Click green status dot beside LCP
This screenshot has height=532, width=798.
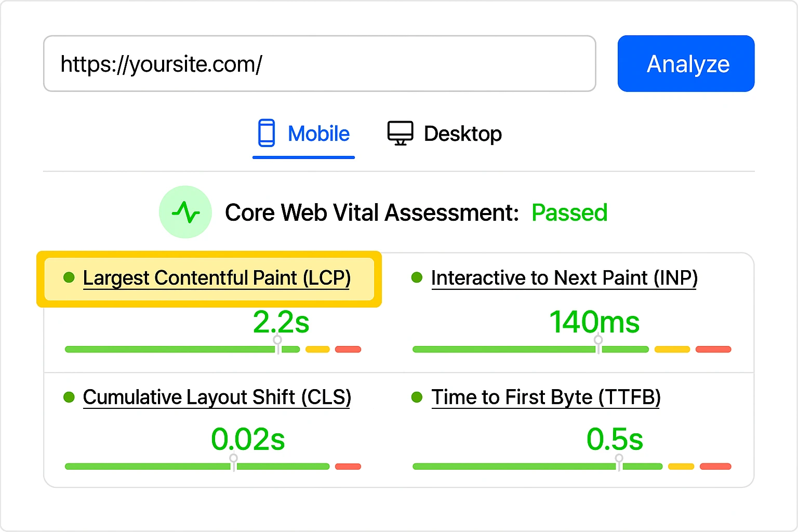[69, 277]
